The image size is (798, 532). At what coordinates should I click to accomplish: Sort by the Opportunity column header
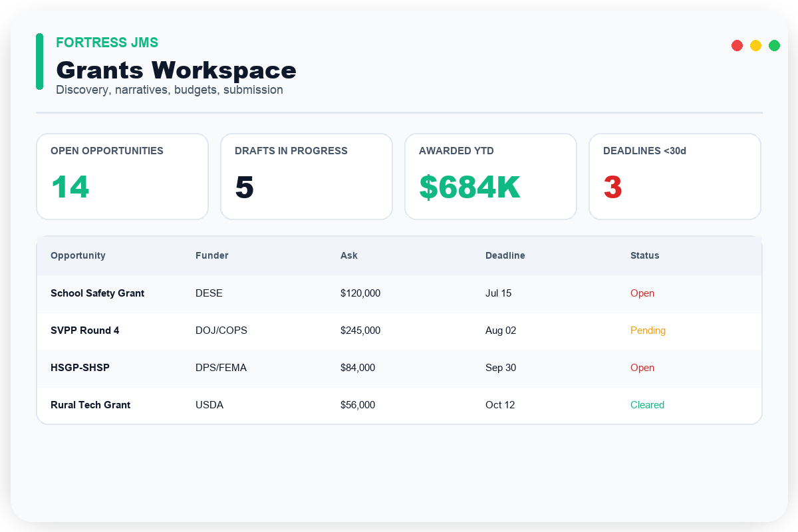pyautogui.click(x=78, y=255)
